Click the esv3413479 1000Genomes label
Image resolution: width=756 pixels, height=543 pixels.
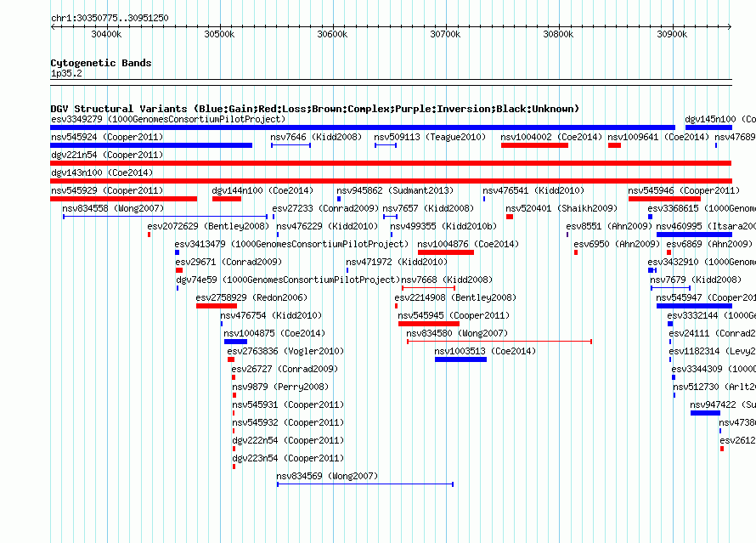point(291,244)
